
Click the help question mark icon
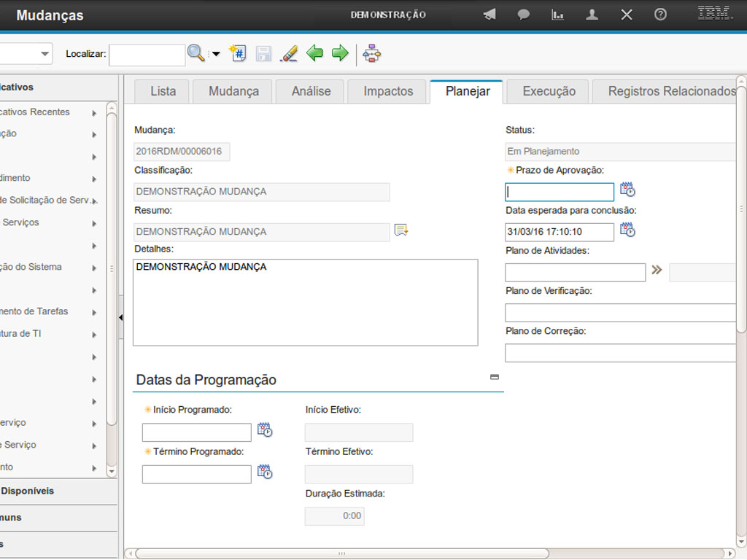(660, 15)
